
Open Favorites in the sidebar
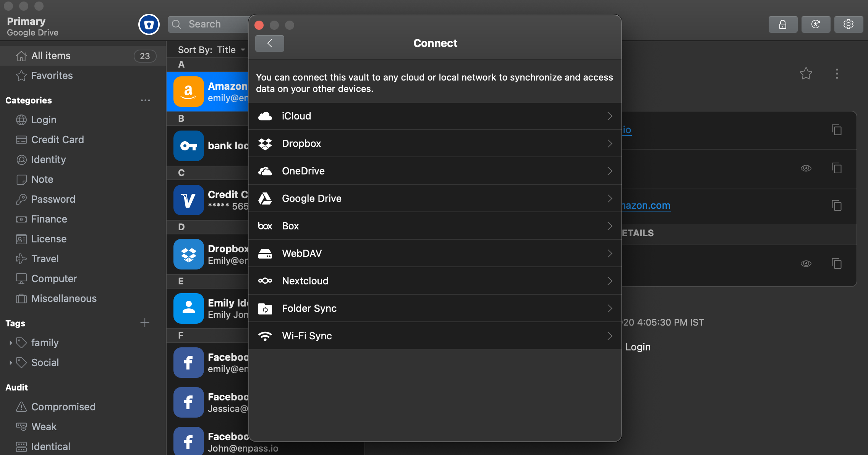83,76
